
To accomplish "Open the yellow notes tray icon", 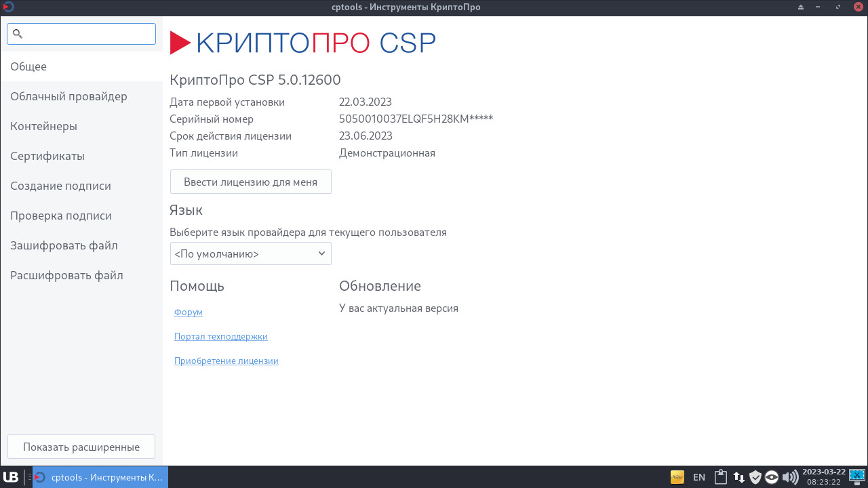I will click(677, 477).
